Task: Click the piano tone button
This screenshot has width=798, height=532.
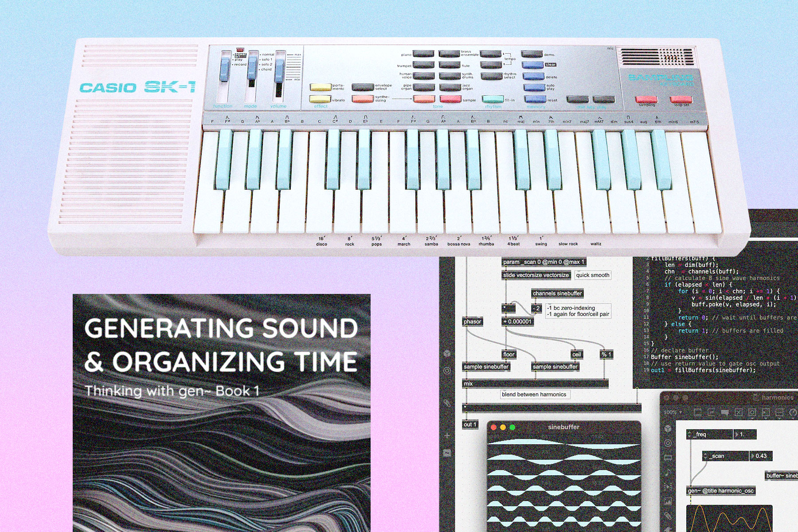Action: (423, 54)
